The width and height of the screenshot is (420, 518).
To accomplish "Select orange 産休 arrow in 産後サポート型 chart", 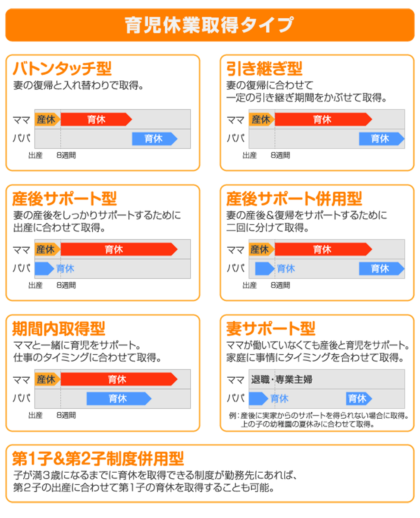I will [x=47, y=249].
